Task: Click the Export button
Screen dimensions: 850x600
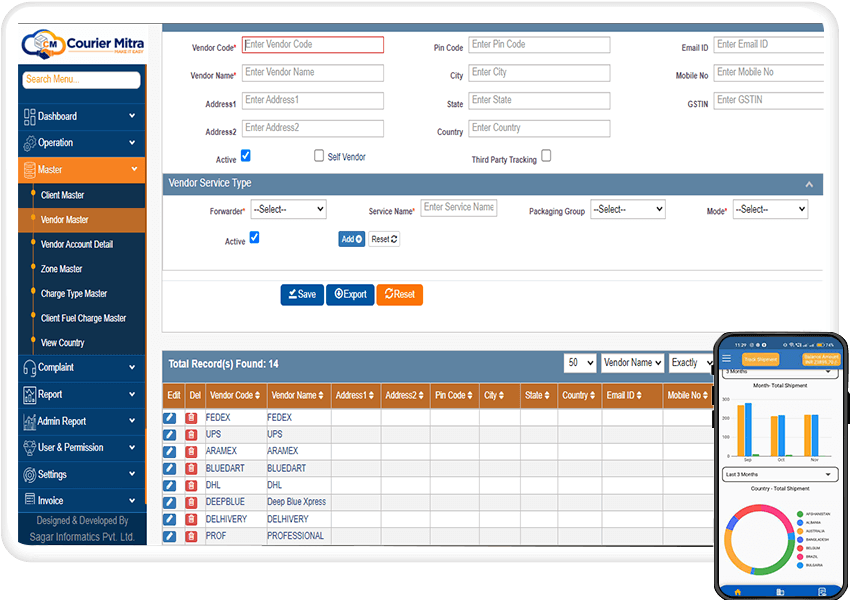Action: (350, 294)
